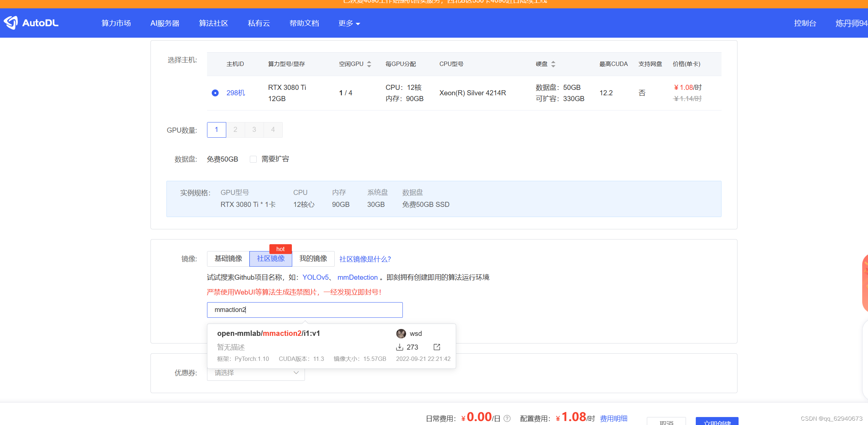Open 算力市场 in navigation bar
This screenshot has height=425, width=868.
point(116,23)
